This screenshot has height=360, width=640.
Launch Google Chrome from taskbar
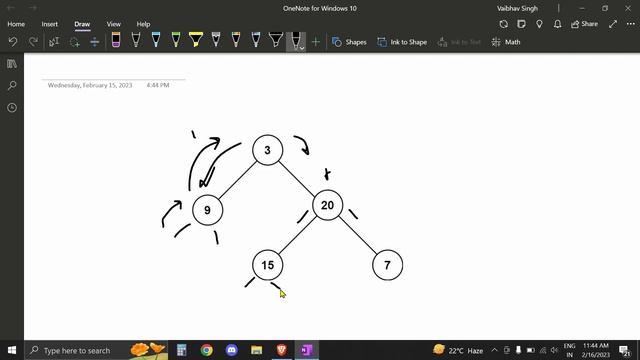tap(207, 350)
